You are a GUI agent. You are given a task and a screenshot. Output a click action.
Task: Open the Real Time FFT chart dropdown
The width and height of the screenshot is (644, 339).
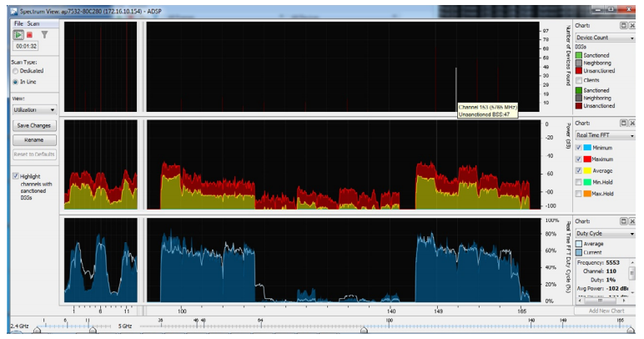pos(605,135)
